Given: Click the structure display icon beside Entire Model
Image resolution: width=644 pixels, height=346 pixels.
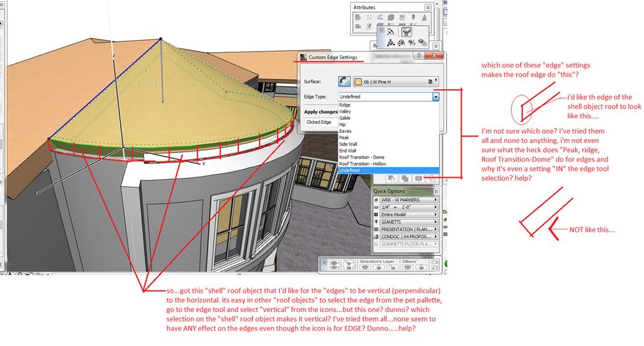Looking at the screenshot, I should tap(376, 215).
